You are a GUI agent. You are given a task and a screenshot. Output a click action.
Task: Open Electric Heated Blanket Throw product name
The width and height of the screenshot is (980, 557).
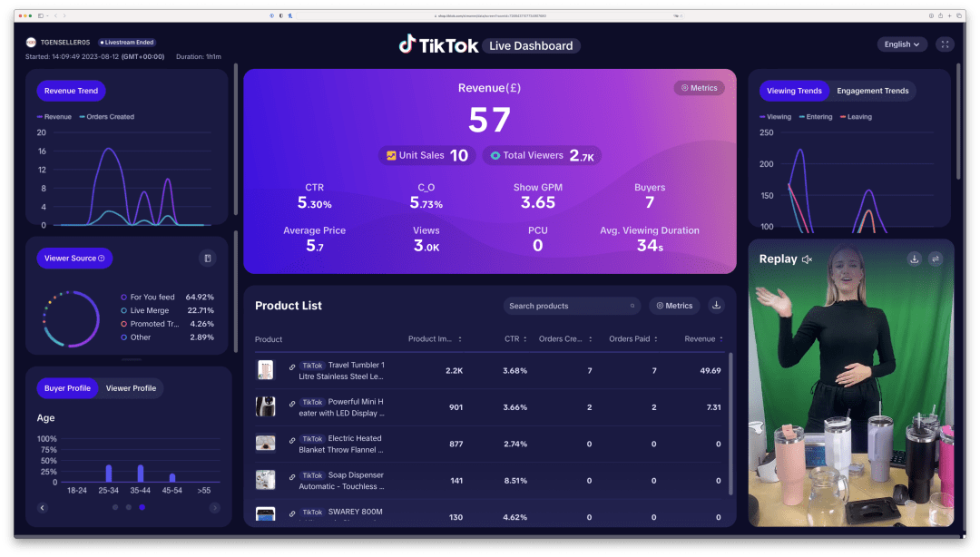(341, 444)
